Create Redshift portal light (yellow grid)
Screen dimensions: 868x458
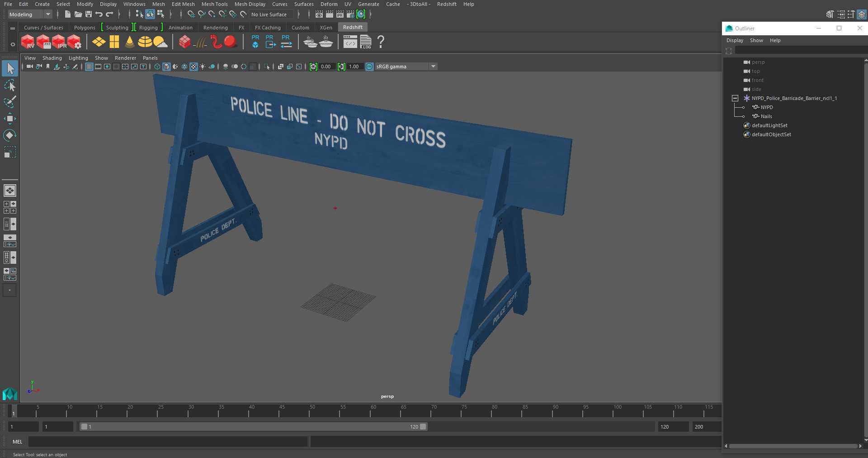point(114,42)
